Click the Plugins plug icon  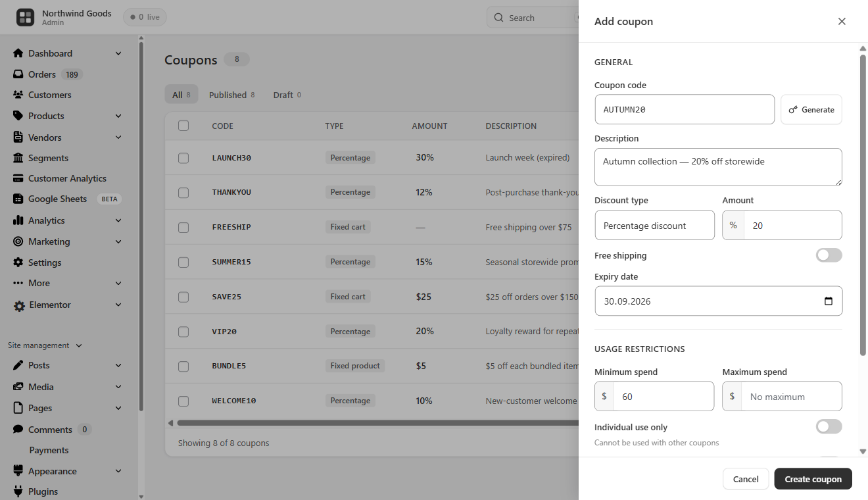18,491
